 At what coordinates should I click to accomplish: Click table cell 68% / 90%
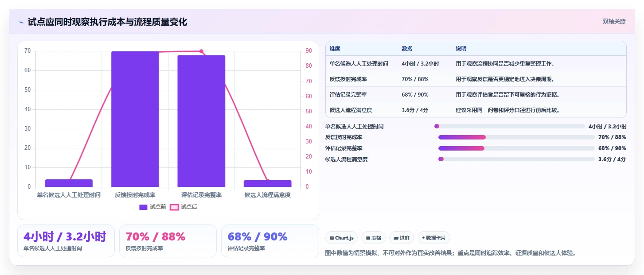415,95
